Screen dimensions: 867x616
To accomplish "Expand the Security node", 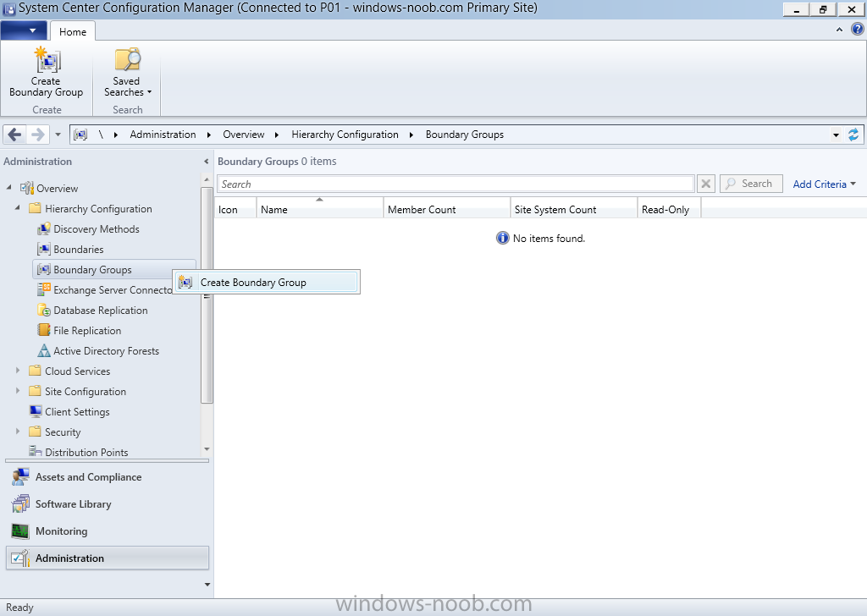I will [x=18, y=431].
